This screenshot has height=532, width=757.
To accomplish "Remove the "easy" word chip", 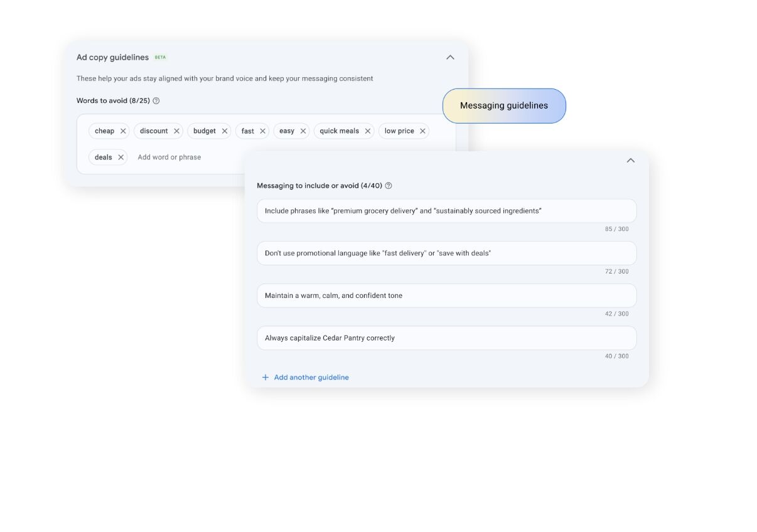I will pyautogui.click(x=303, y=131).
